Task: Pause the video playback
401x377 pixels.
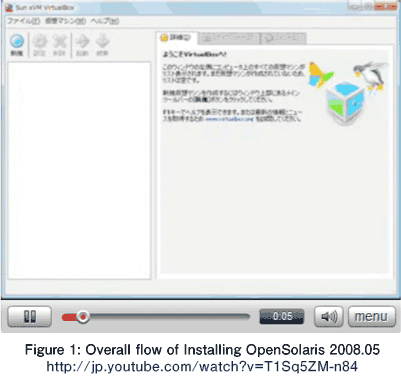Action: pos(30,316)
